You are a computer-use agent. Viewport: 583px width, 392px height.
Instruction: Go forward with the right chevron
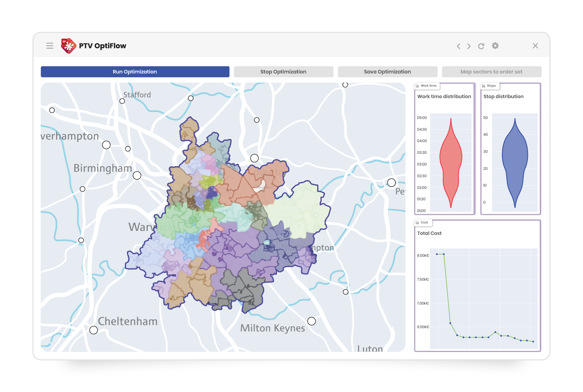(x=469, y=46)
